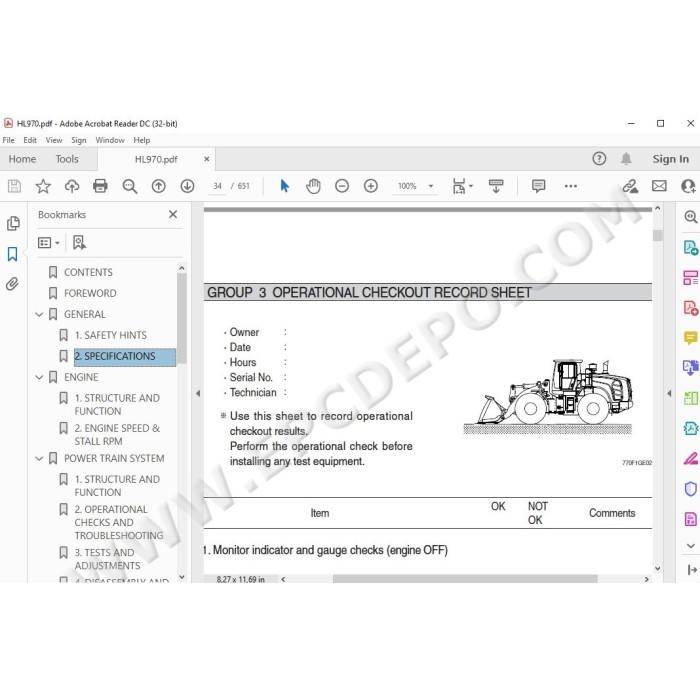Click the share link icon
The image size is (700, 700).
pos(630,186)
